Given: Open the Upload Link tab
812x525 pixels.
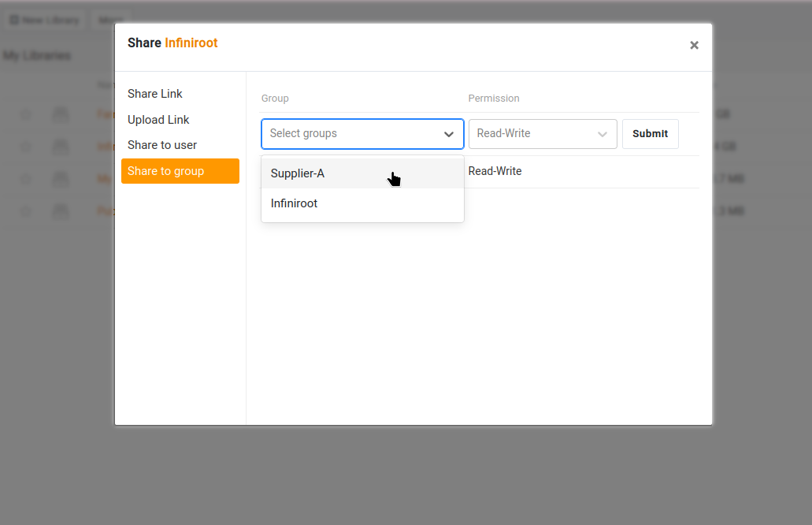Looking at the screenshot, I should 158,120.
